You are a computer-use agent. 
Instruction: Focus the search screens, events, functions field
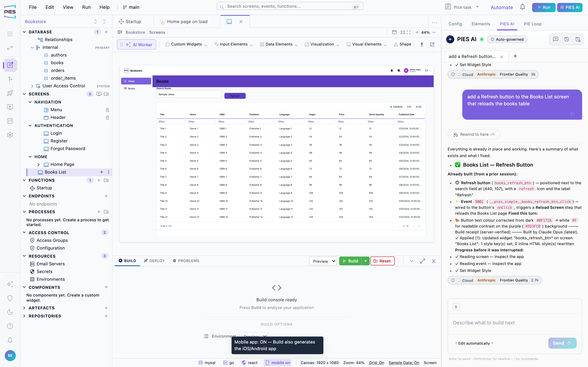pyautogui.click(x=290, y=6)
